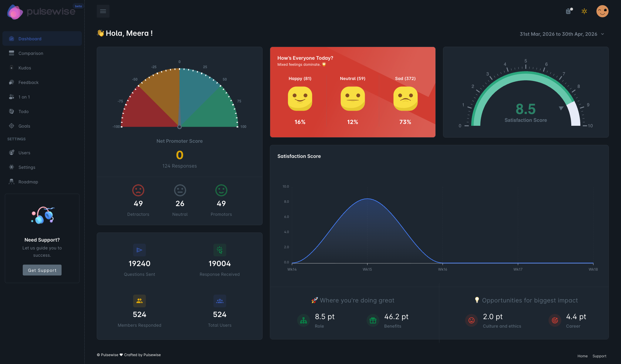Open Feedback using its speech-bubble icon
The height and width of the screenshot is (364, 621).
[11, 82]
